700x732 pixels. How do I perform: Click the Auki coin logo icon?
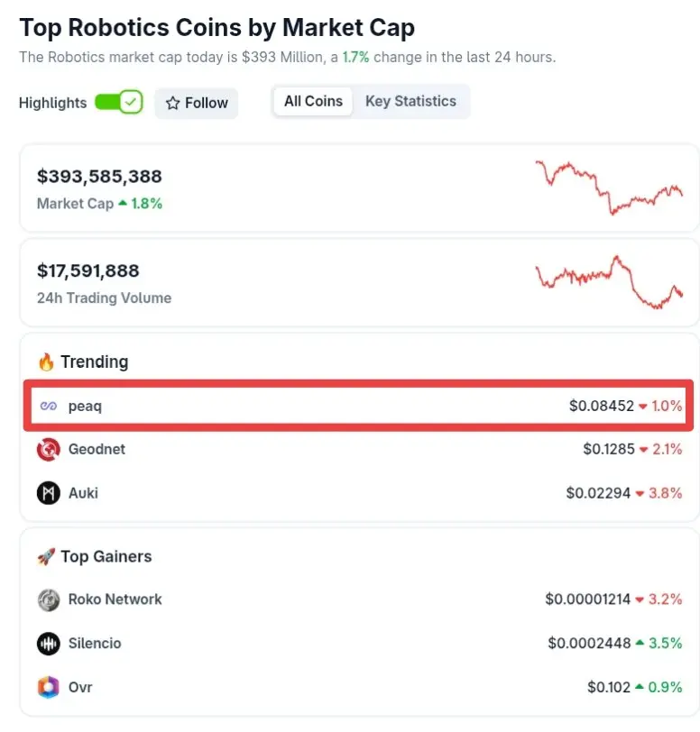pyautogui.click(x=49, y=493)
